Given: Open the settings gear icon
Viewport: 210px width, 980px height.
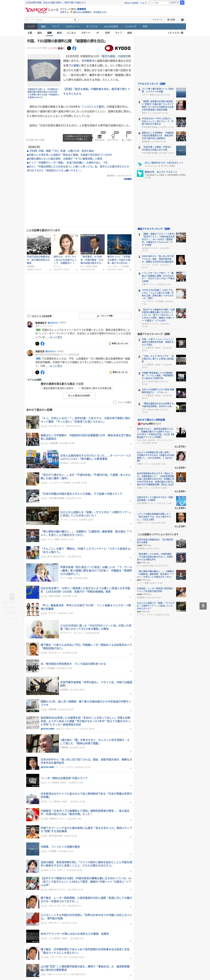Looking at the screenshot, I should coord(182,20).
